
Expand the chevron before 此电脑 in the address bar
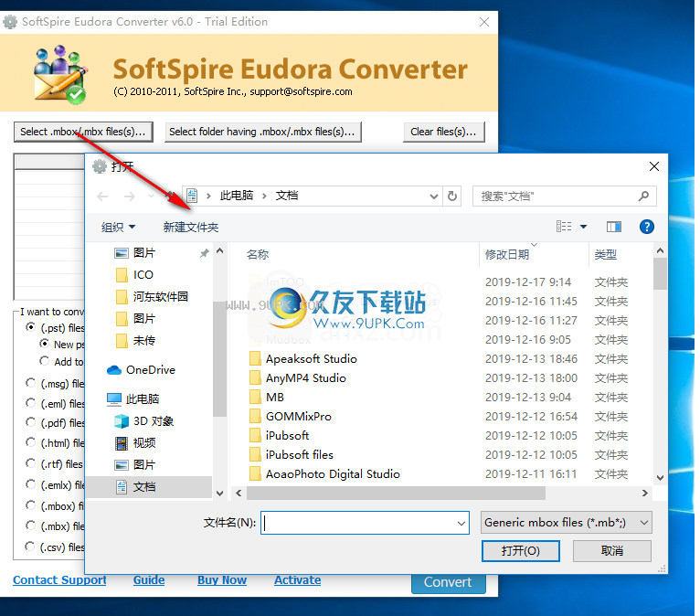tap(208, 196)
